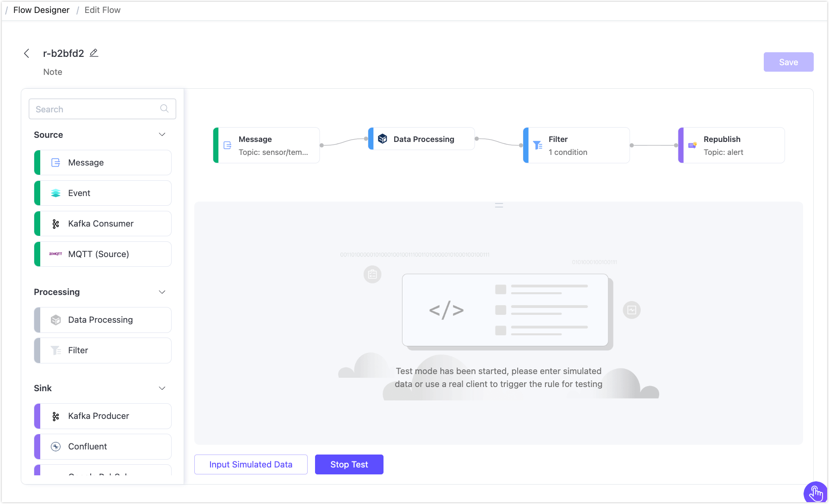Click the Confluent sink icon
Screen dimensions: 829x504
[56, 447]
